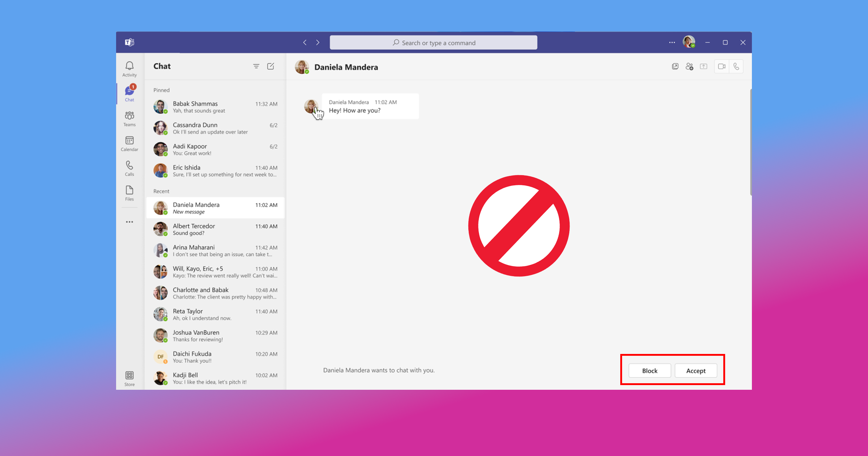Pop out the chat window

click(x=675, y=67)
